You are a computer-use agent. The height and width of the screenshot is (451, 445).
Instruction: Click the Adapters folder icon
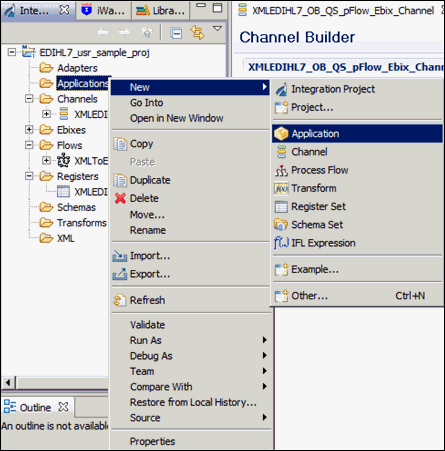pos(46,68)
